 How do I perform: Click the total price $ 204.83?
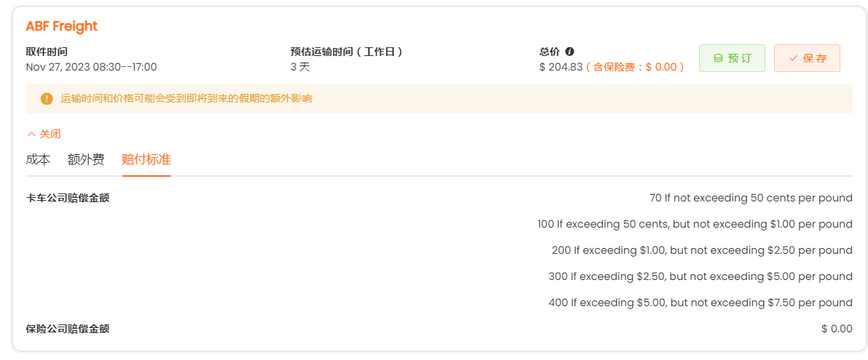[x=561, y=67]
